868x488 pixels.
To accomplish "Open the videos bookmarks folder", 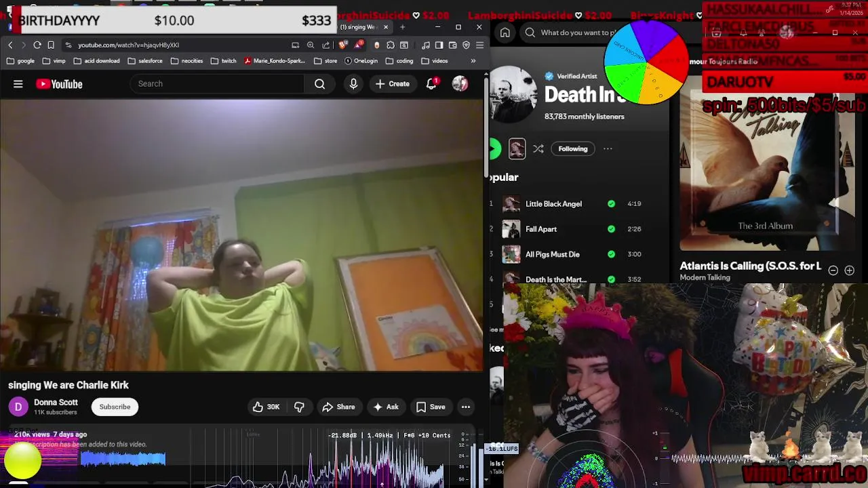I will 435,61.
